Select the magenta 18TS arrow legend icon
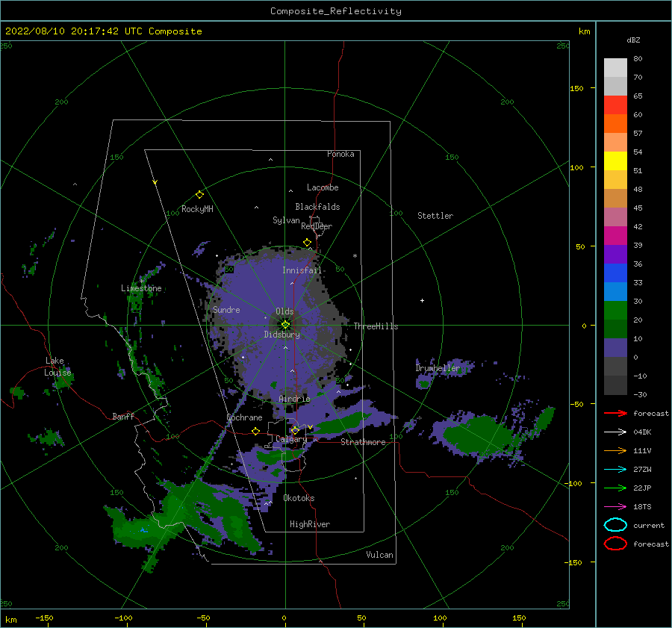This screenshot has width=672, height=628. (x=615, y=506)
